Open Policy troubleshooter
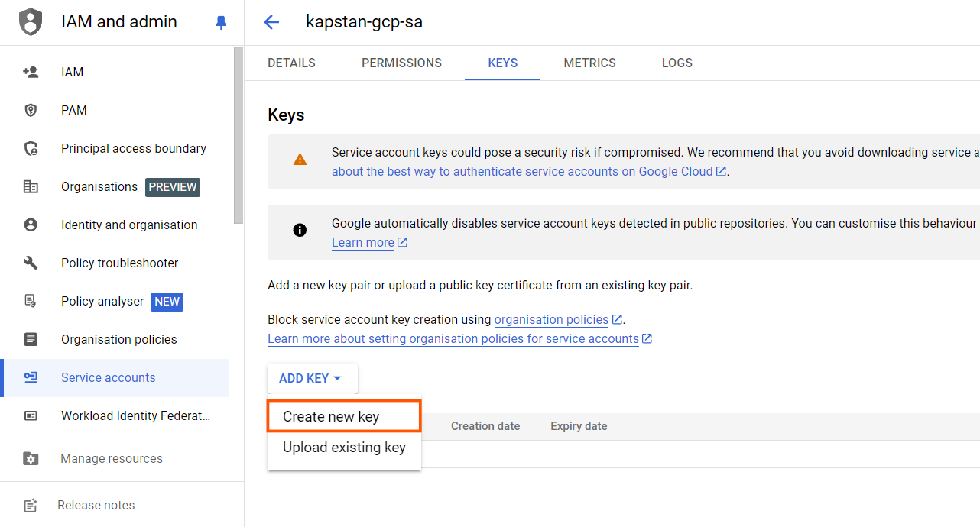The image size is (980, 527). click(115, 263)
